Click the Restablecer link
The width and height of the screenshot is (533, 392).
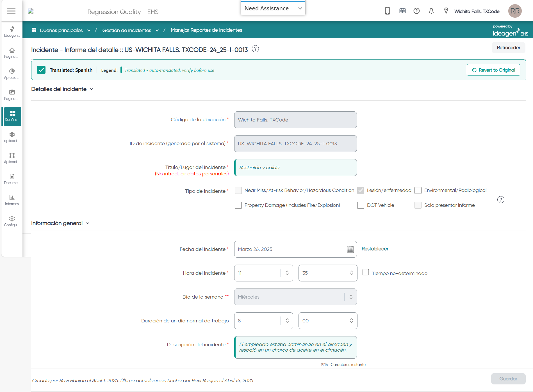coord(375,249)
